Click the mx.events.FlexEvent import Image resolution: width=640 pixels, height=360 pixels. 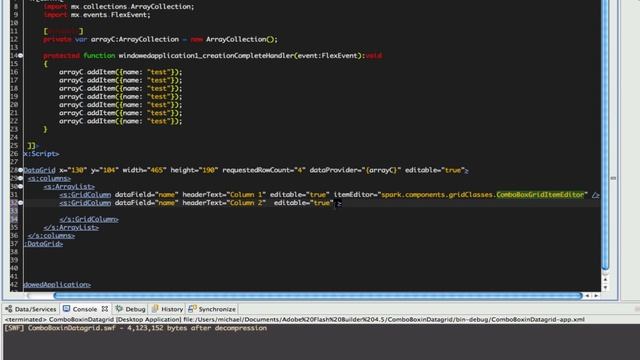(111, 15)
